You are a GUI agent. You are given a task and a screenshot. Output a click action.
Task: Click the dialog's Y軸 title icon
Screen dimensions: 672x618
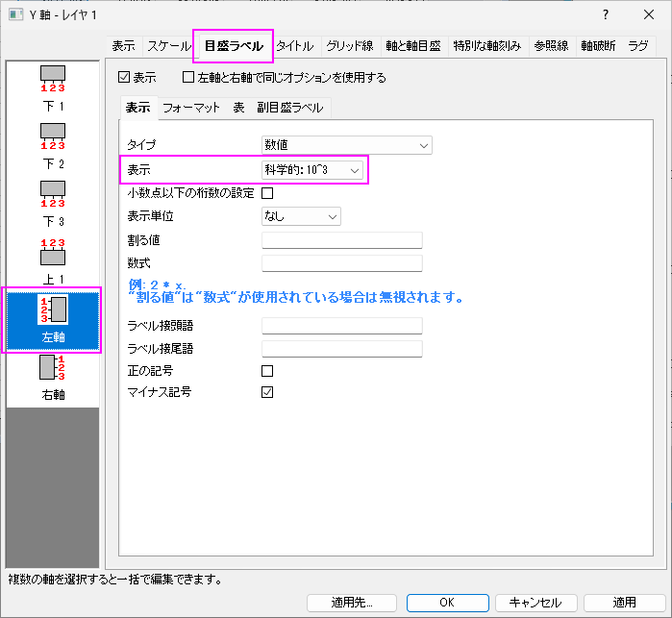tap(15, 14)
